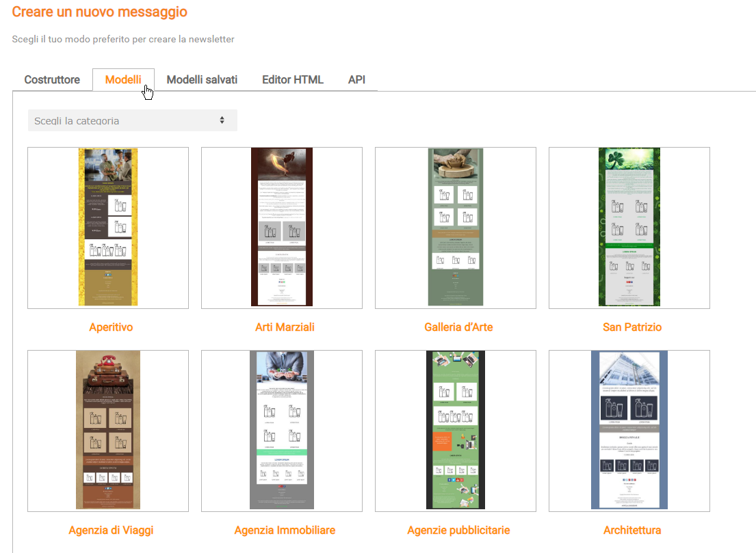
Task: Click the Aperitivo title link
Action: coord(111,327)
